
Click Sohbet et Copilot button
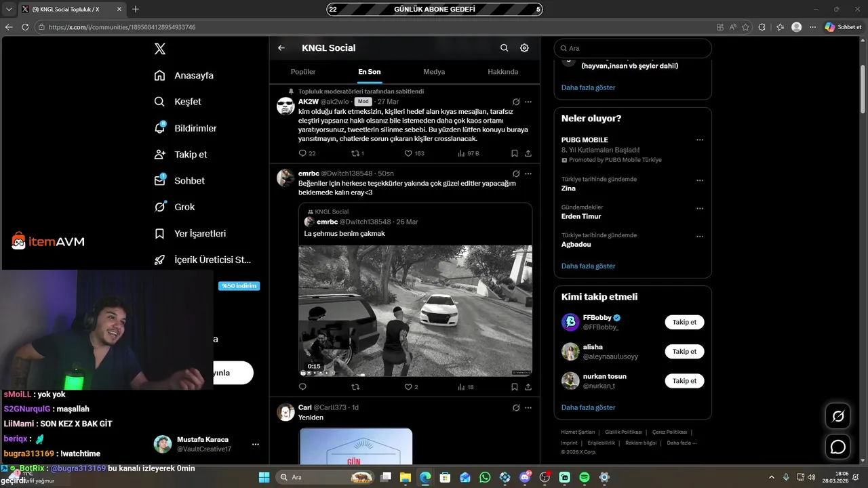[843, 27]
